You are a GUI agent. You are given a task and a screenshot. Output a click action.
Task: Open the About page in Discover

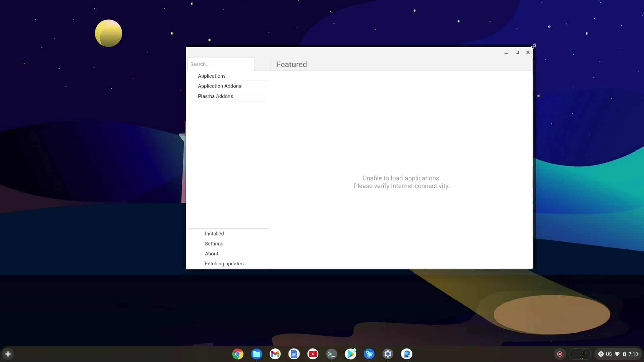211,254
